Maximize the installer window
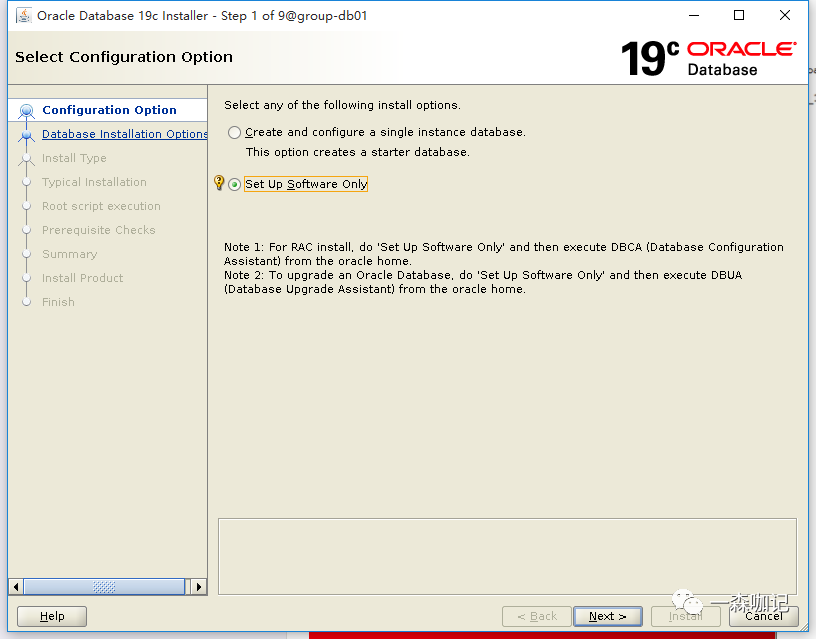The height and width of the screenshot is (639, 816). point(739,16)
